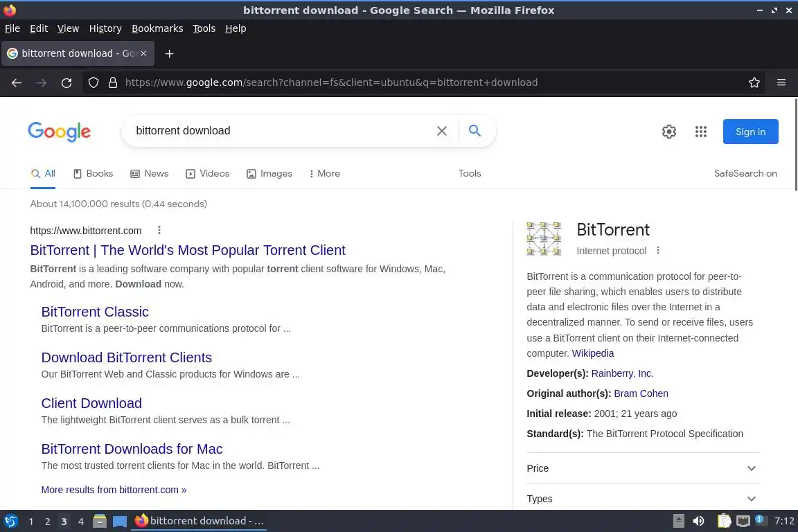Reload the current page

click(x=66, y=82)
